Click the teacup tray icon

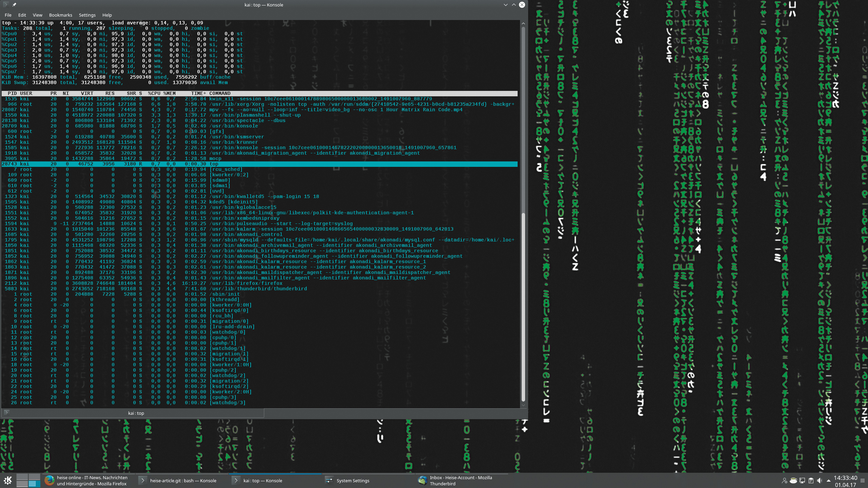pos(793,481)
